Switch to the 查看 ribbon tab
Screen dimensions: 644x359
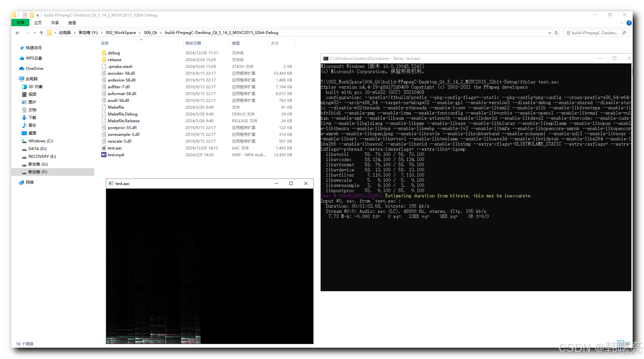pyautogui.click(x=72, y=23)
